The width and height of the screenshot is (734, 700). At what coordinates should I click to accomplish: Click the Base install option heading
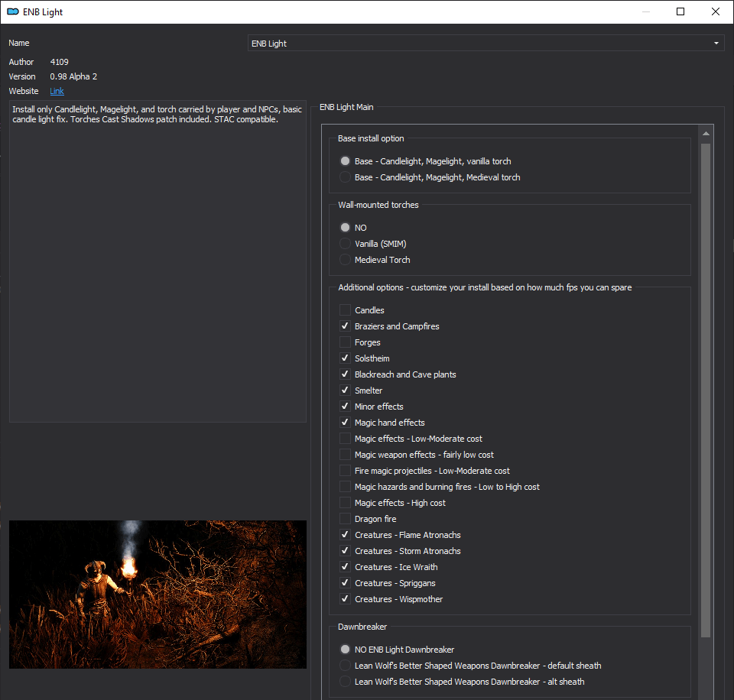point(371,138)
